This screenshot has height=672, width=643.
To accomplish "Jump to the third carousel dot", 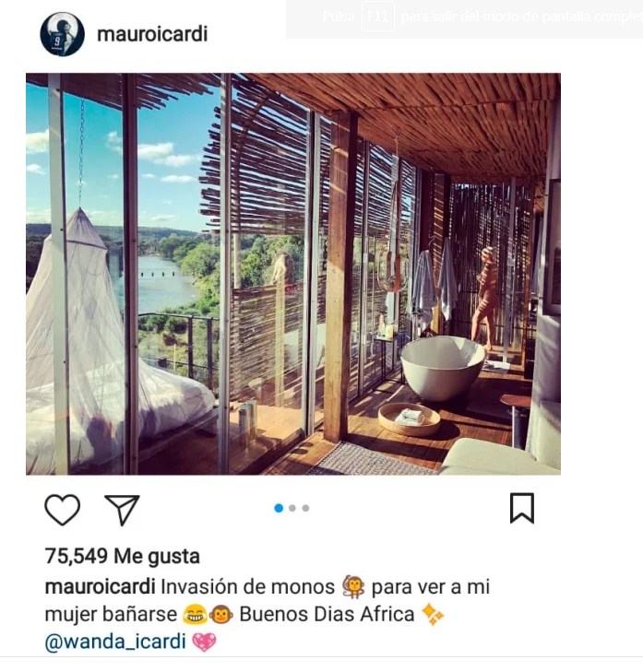I will 305,508.
